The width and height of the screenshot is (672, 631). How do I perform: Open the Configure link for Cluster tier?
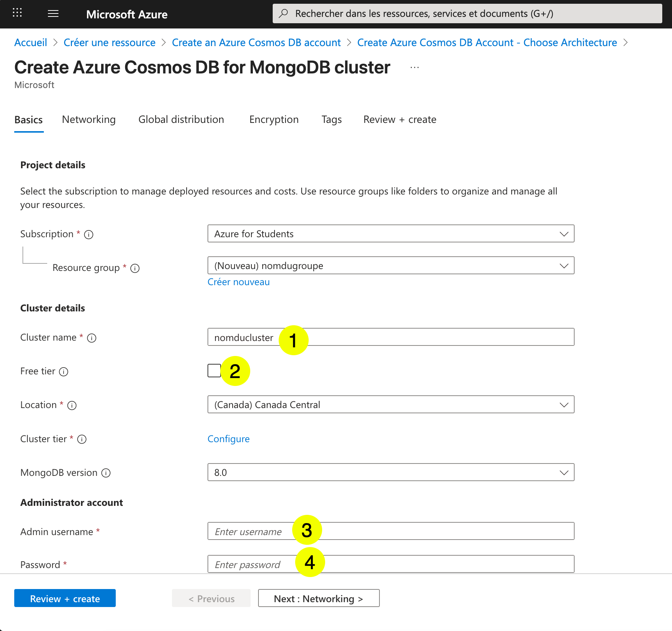(x=228, y=439)
